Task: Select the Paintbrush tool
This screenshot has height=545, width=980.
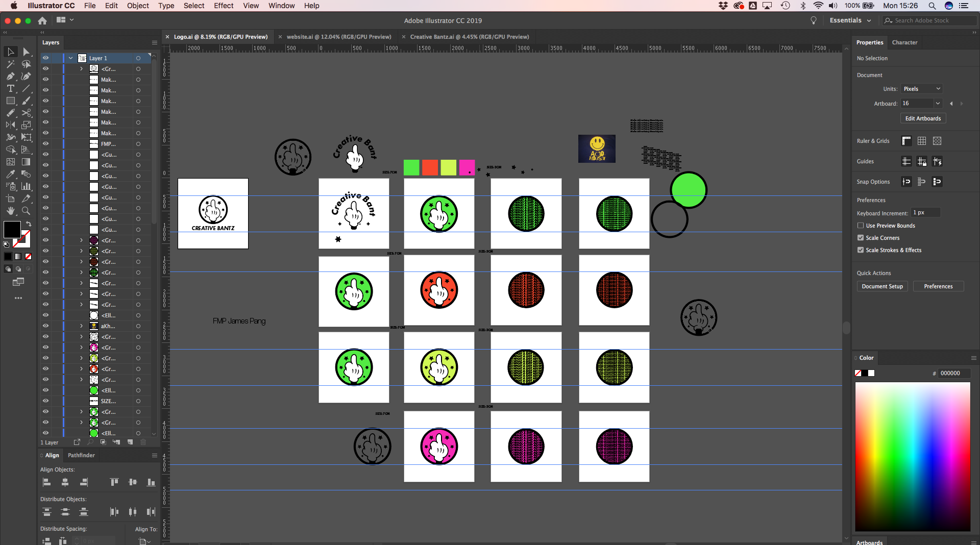Action: click(x=26, y=101)
